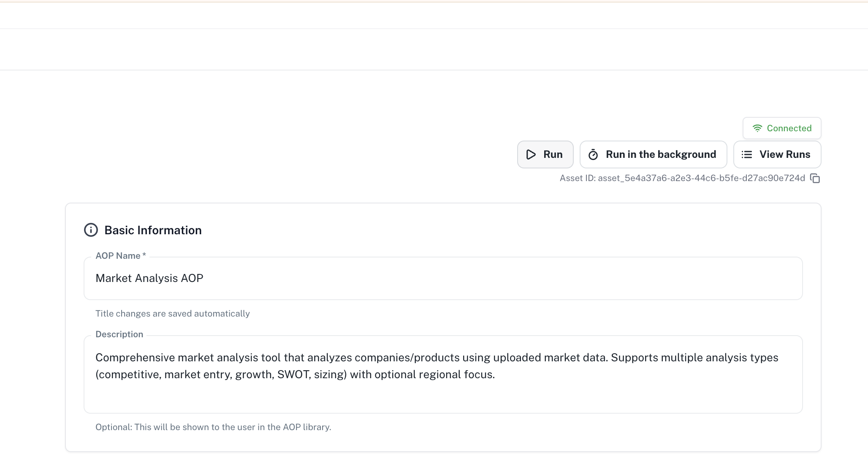Click the info icon beside Basic Information
This screenshot has width=868, height=466.
tap(91, 230)
